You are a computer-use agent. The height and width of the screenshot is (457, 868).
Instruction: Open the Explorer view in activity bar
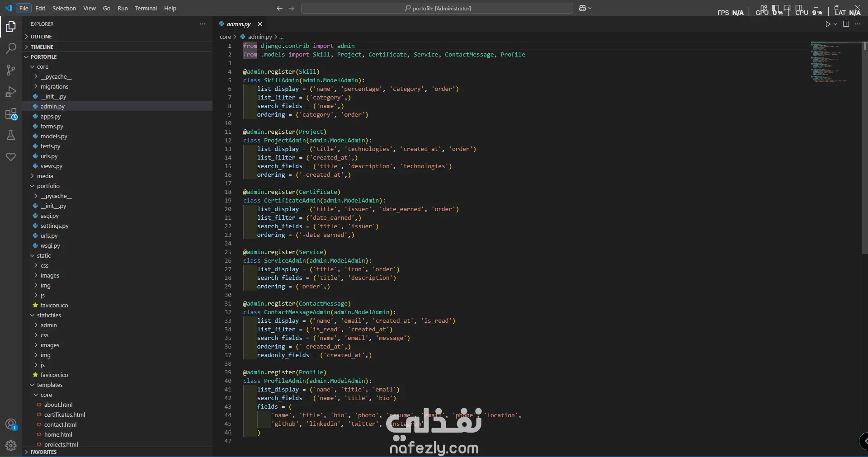click(11, 27)
